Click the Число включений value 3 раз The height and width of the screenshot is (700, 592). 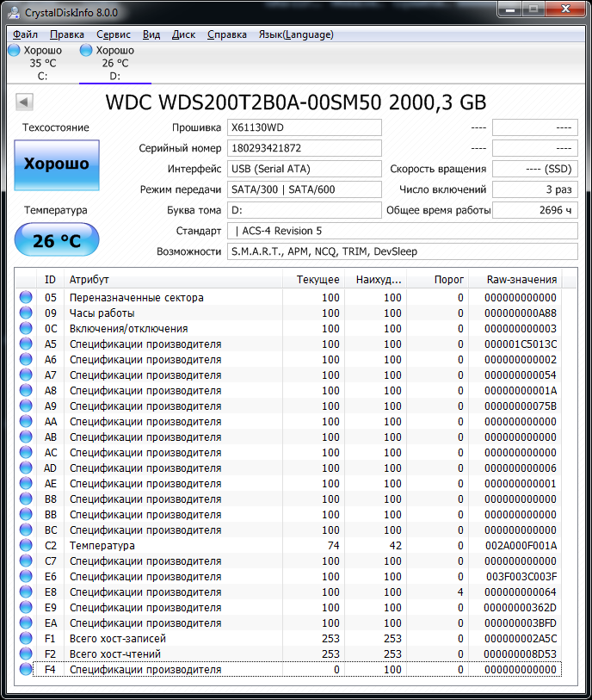click(x=535, y=189)
